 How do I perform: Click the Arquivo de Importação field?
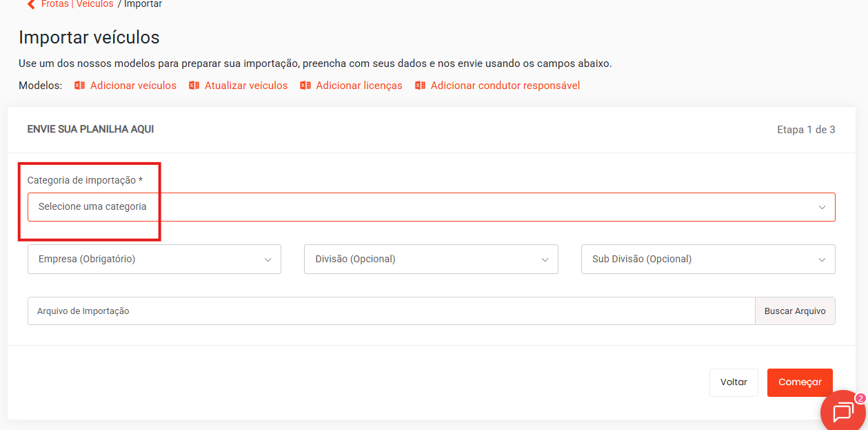[391, 311]
